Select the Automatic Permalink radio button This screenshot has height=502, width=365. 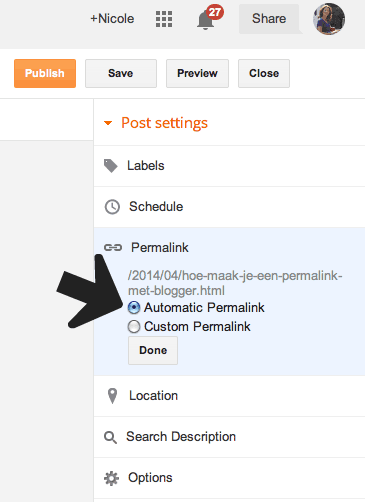(134, 307)
